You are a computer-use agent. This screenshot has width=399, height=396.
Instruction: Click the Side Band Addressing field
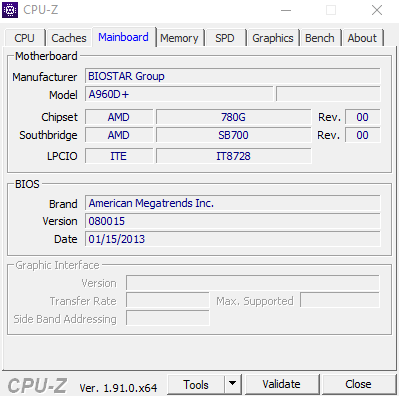pyautogui.click(x=168, y=318)
